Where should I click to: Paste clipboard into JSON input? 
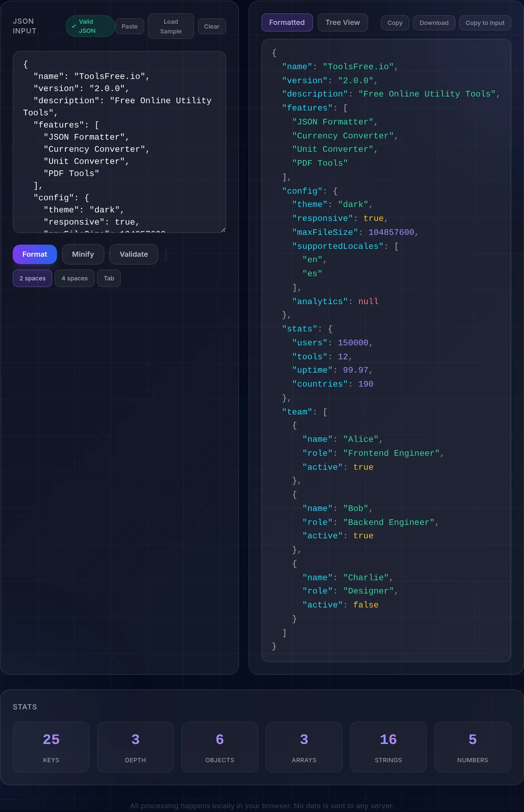[x=130, y=26]
